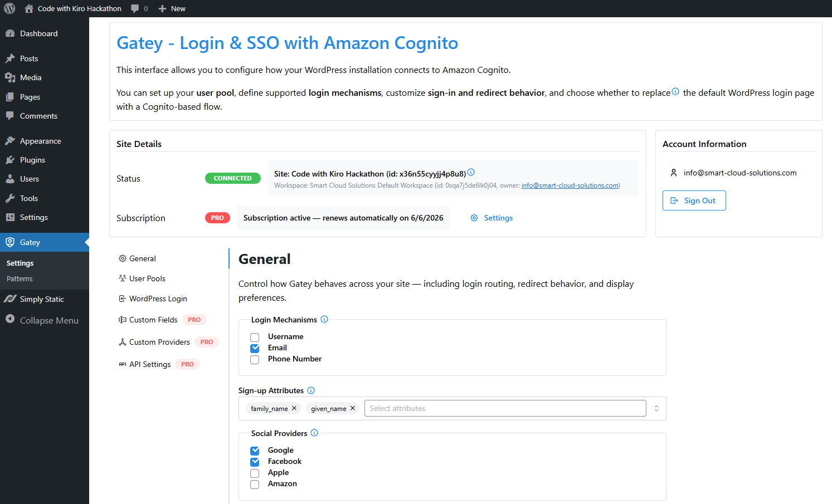The image size is (832, 504).
Task: Click info icon next to Sign-up Attributes
Action: coord(311,390)
